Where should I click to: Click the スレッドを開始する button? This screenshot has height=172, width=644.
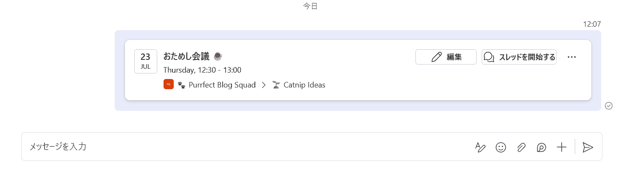coord(519,57)
